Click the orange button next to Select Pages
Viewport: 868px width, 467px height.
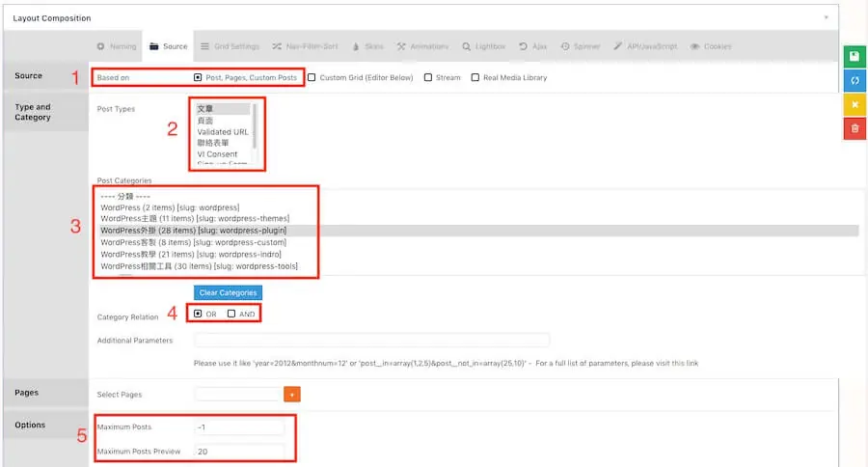pos(291,395)
